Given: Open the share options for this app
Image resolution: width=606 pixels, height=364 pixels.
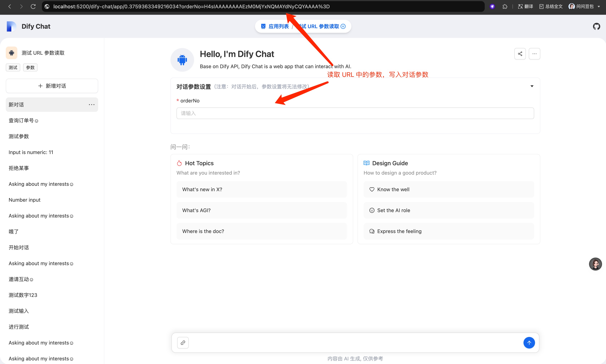Looking at the screenshot, I should 520,53.
